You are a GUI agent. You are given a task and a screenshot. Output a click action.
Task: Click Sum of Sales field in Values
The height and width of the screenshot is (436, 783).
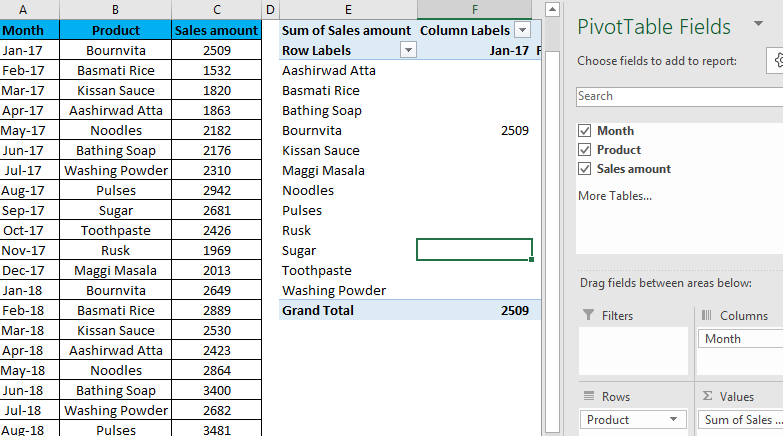click(740, 420)
